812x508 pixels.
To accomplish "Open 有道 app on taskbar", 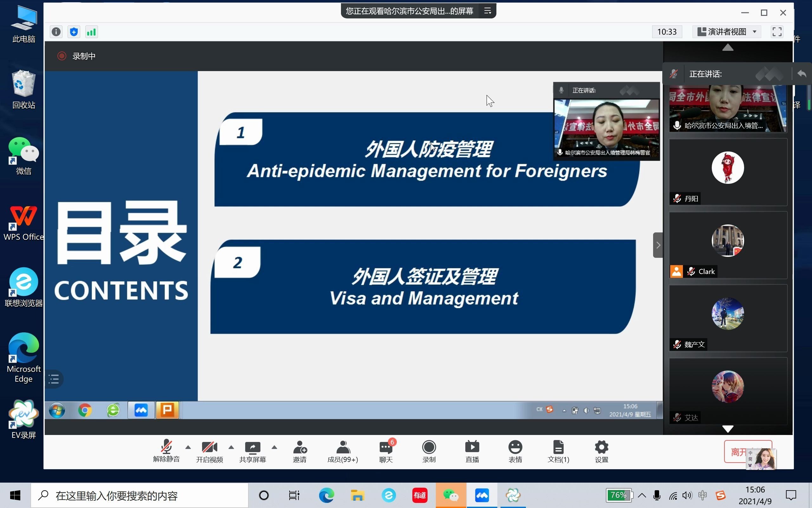I will point(420,495).
